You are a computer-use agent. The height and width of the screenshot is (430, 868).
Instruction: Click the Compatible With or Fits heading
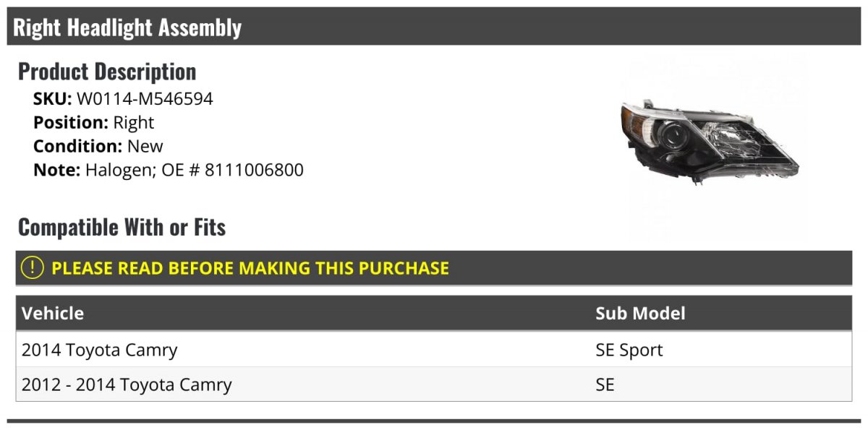(x=122, y=228)
